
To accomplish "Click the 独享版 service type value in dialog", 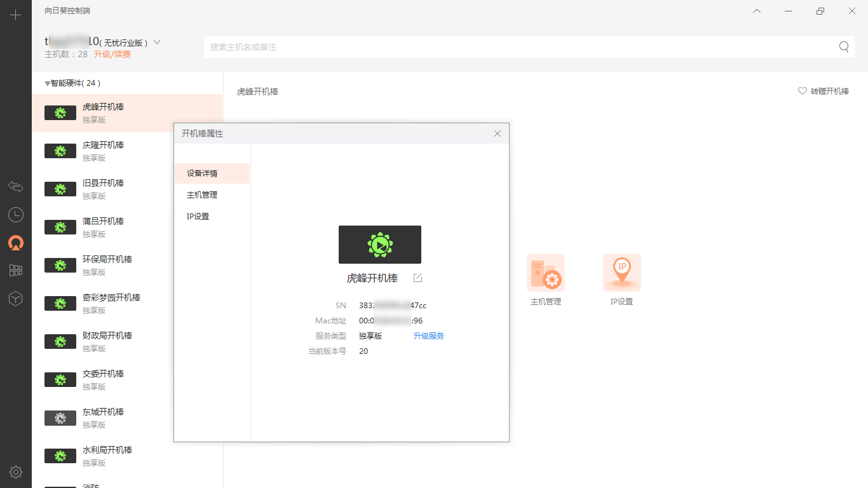I will point(370,336).
